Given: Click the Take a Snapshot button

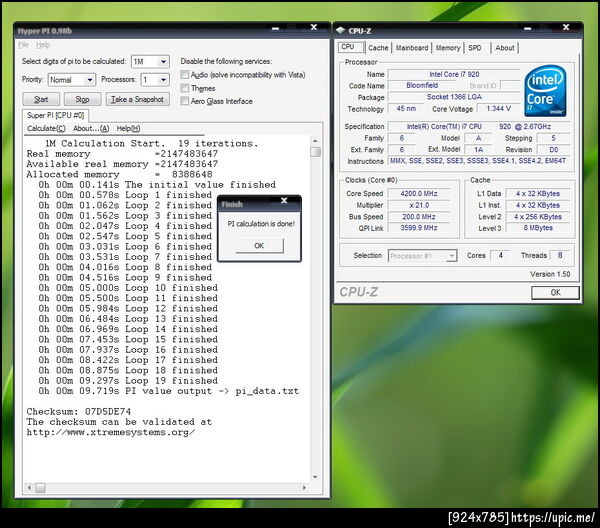Looking at the screenshot, I should [137, 99].
